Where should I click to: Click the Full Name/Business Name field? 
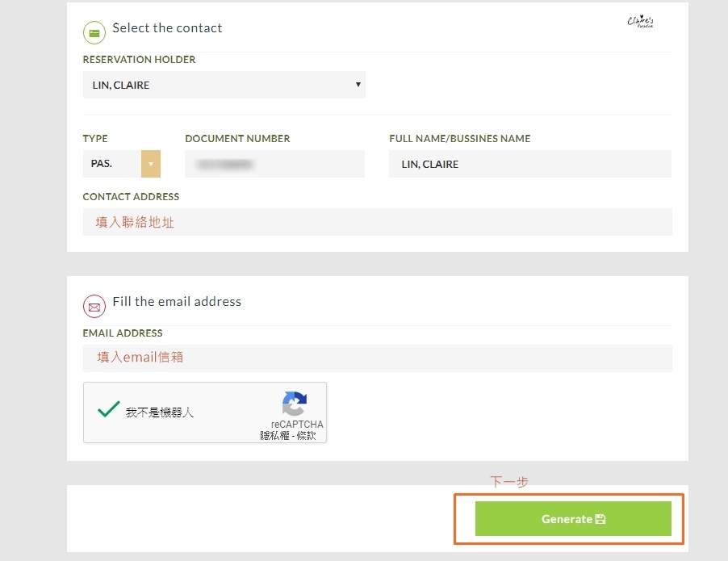(x=529, y=164)
